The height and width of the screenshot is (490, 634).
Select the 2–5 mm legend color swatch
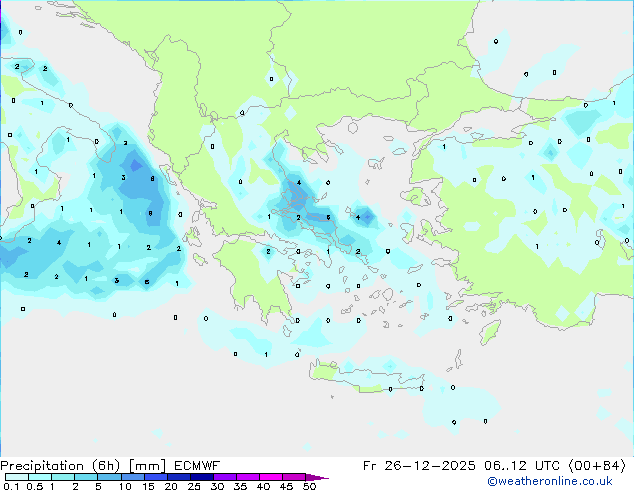click(x=86, y=477)
